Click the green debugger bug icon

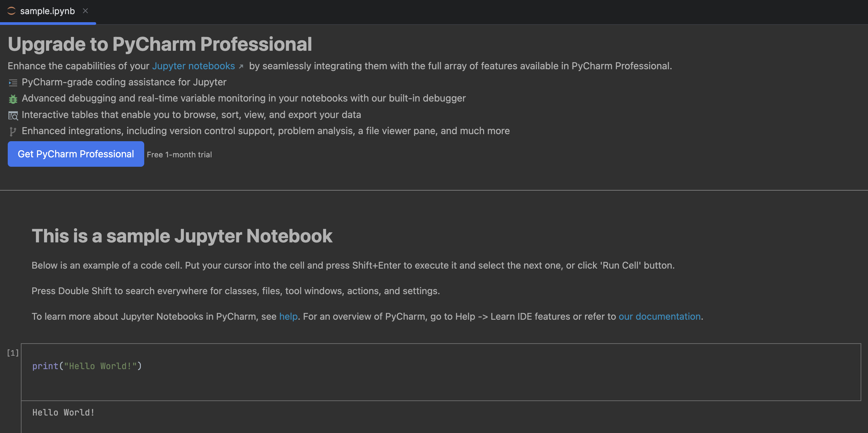[13, 99]
